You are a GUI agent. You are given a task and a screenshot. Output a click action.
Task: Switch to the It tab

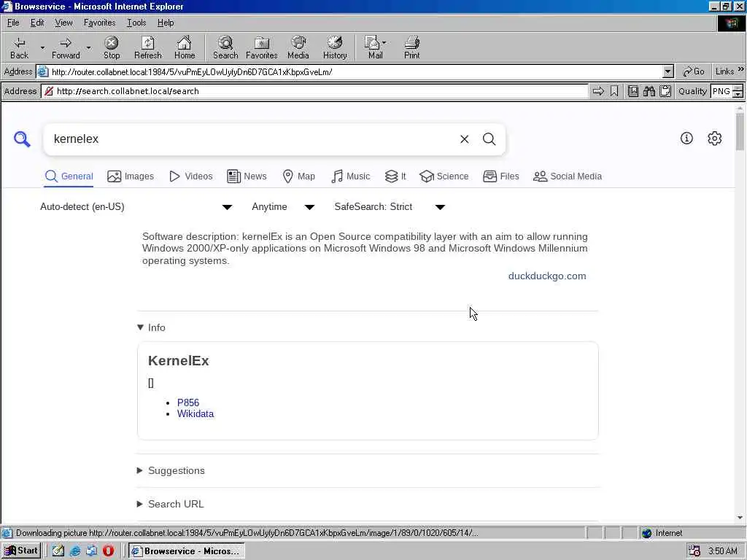click(x=395, y=176)
